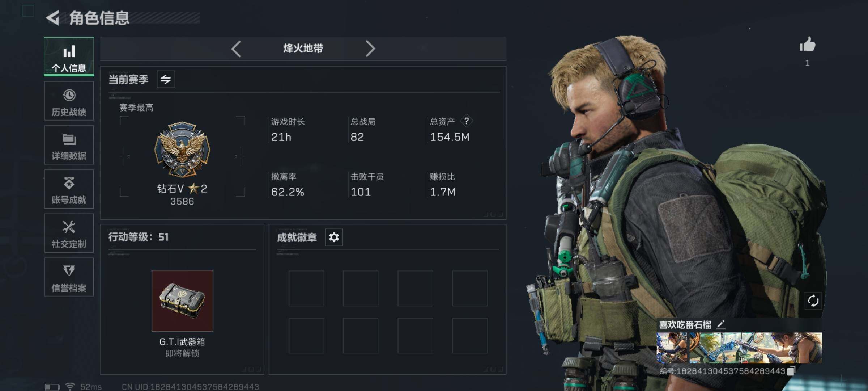Click the 钻石V rank emblem
The image size is (868, 391).
point(182,149)
